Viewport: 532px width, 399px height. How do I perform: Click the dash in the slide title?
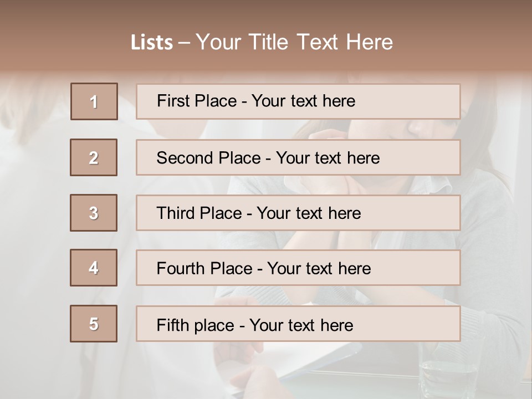click(184, 43)
